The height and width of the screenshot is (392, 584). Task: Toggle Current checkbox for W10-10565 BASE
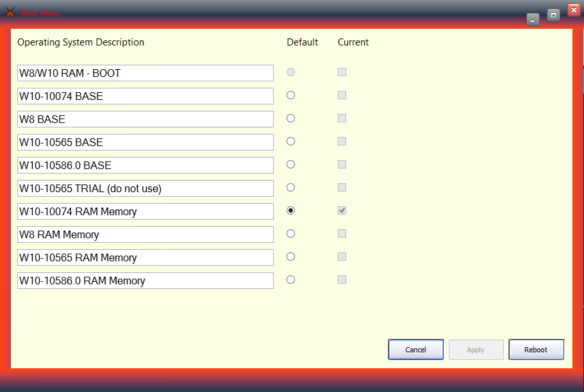[342, 142]
